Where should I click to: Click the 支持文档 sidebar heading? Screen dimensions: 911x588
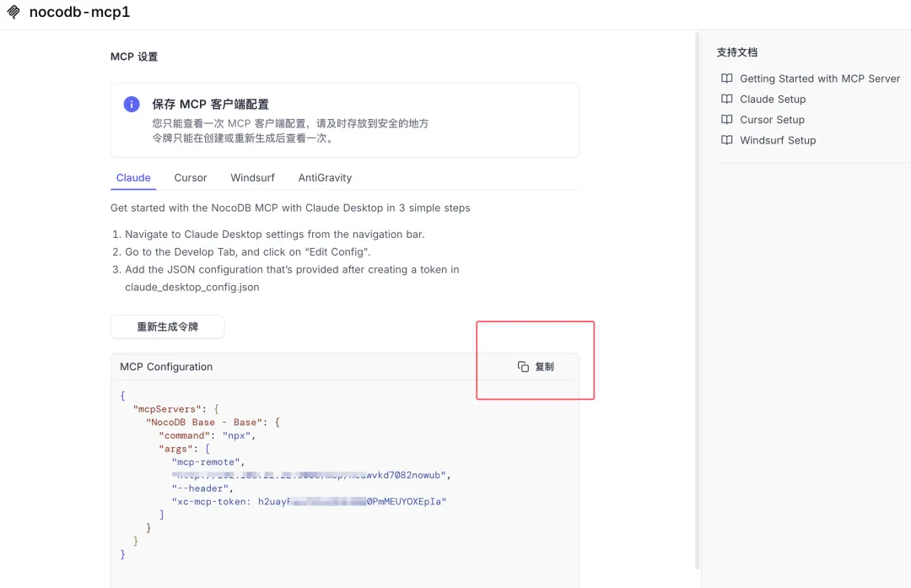[736, 52]
